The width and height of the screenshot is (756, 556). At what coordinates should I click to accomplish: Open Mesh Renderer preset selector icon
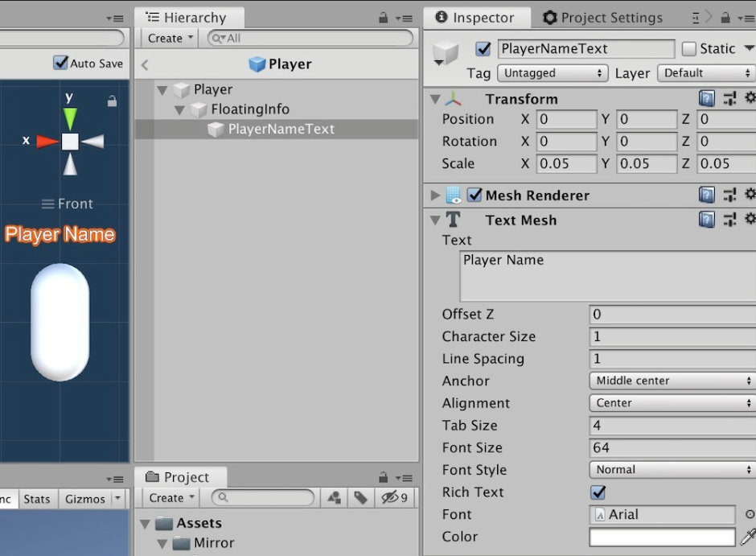tap(729, 195)
